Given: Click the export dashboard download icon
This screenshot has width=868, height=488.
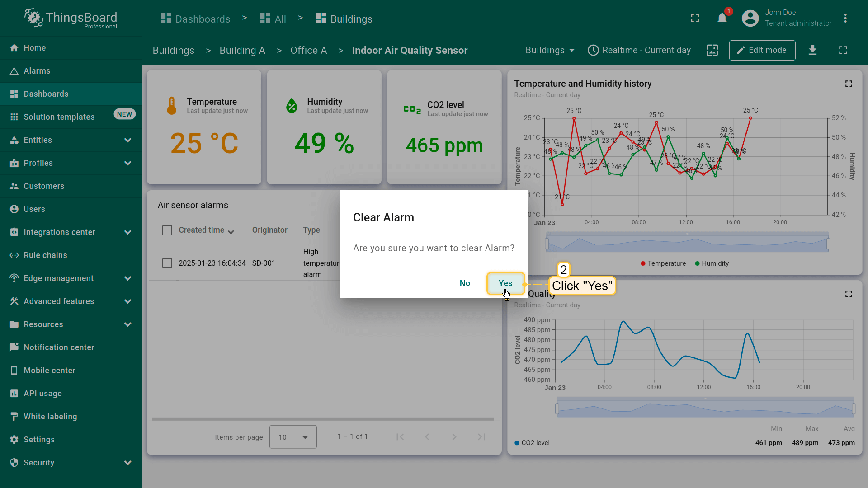Looking at the screenshot, I should 812,50.
